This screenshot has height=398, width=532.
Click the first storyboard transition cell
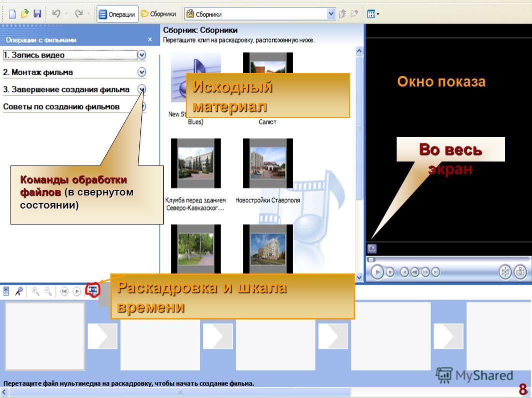pyautogui.click(x=102, y=336)
